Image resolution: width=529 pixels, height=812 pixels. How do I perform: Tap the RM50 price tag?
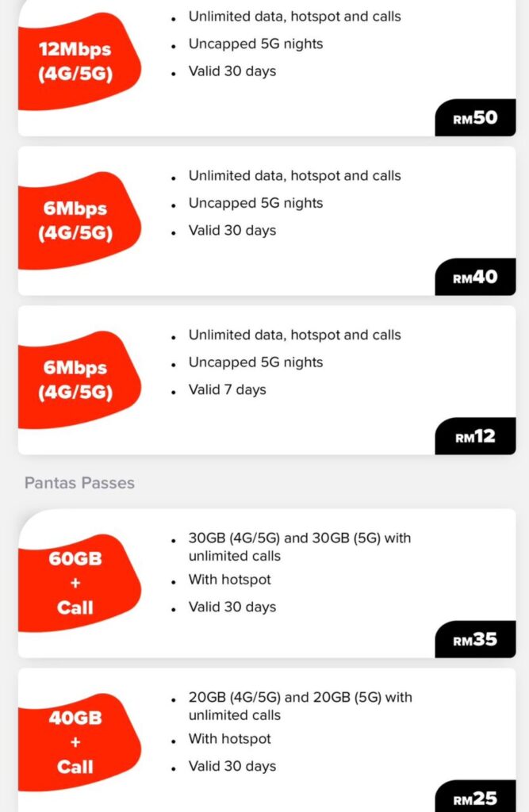[475, 117]
